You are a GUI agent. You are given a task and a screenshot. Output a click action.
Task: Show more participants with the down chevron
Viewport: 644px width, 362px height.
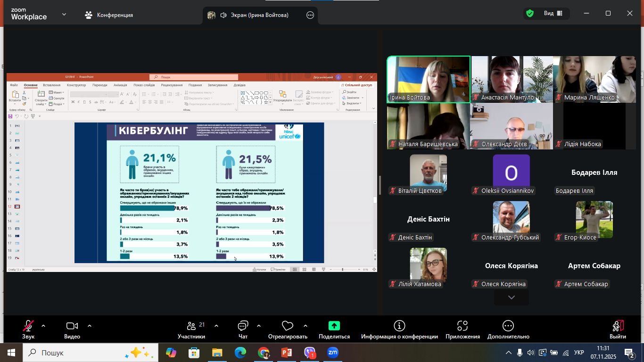(x=511, y=297)
